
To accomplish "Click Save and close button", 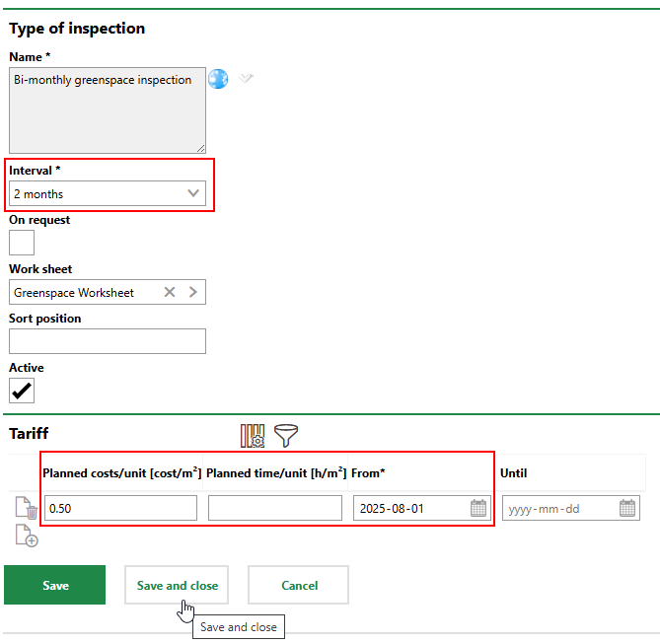I will 177,585.
